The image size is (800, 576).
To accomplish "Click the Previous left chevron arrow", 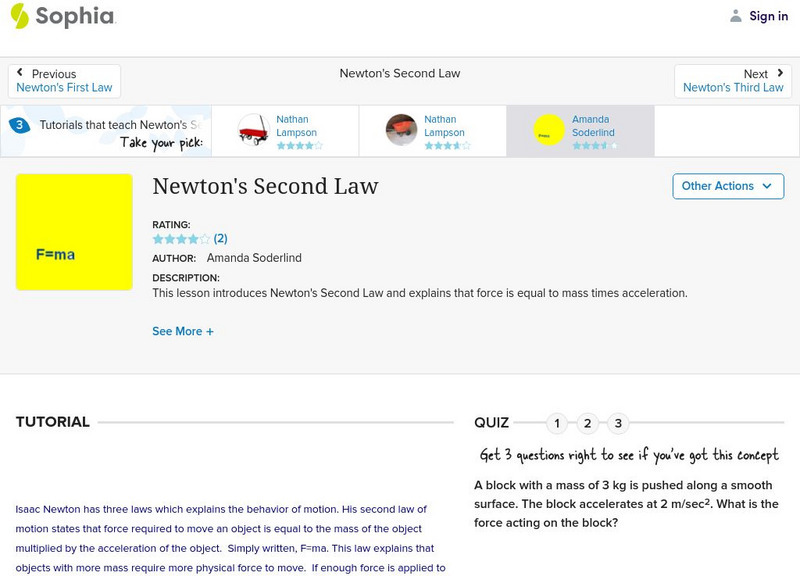I will tap(20, 72).
